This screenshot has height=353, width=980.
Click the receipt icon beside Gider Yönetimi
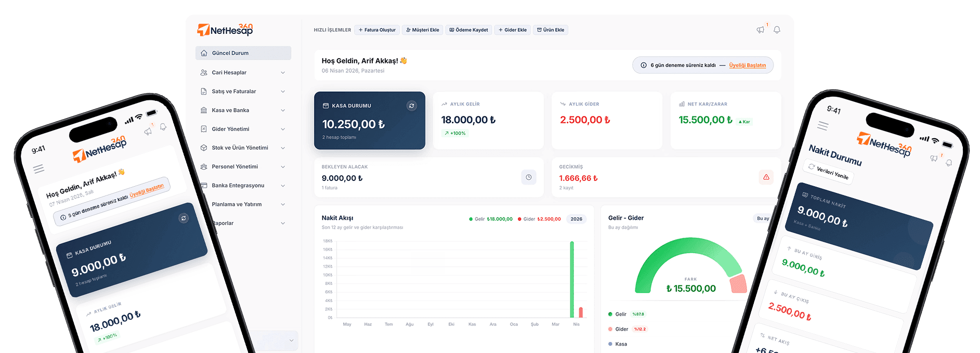(x=204, y=129)
